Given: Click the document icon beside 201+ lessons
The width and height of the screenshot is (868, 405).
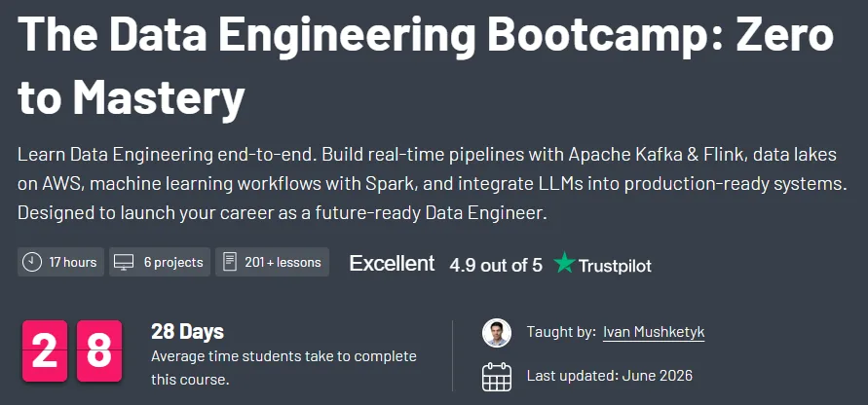Looking at the screenshot, I should click(x=230, y=262).
